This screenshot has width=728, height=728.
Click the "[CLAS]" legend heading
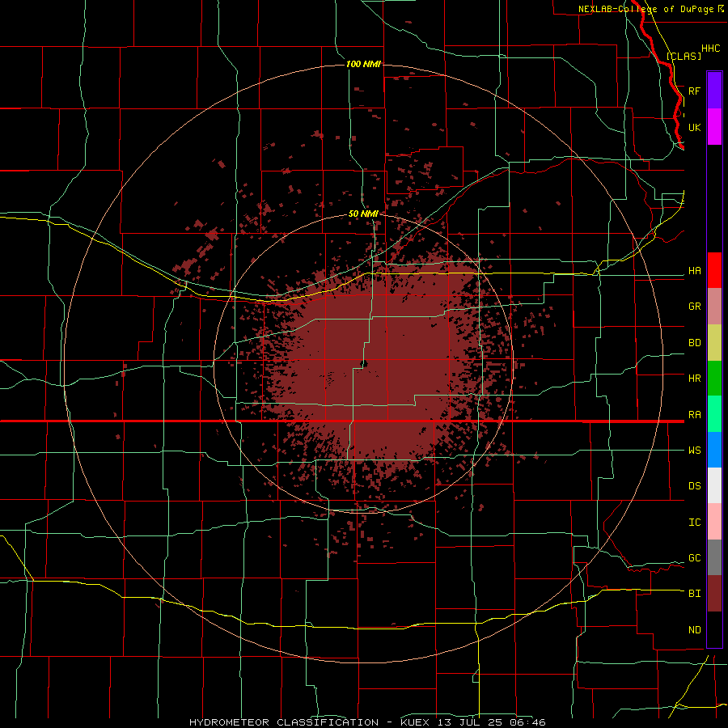[684, 56]
